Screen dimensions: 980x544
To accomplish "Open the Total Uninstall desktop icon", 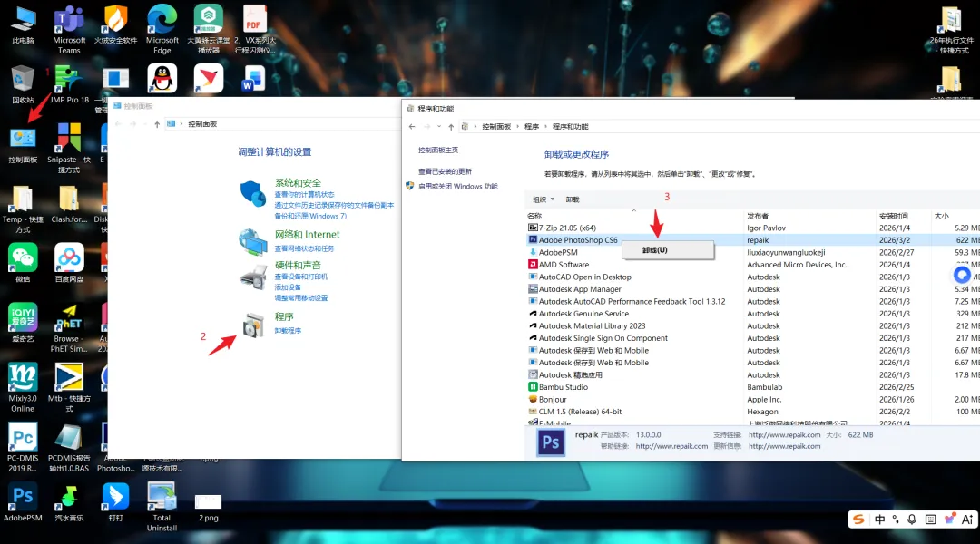I will click(x=162, y=507).
